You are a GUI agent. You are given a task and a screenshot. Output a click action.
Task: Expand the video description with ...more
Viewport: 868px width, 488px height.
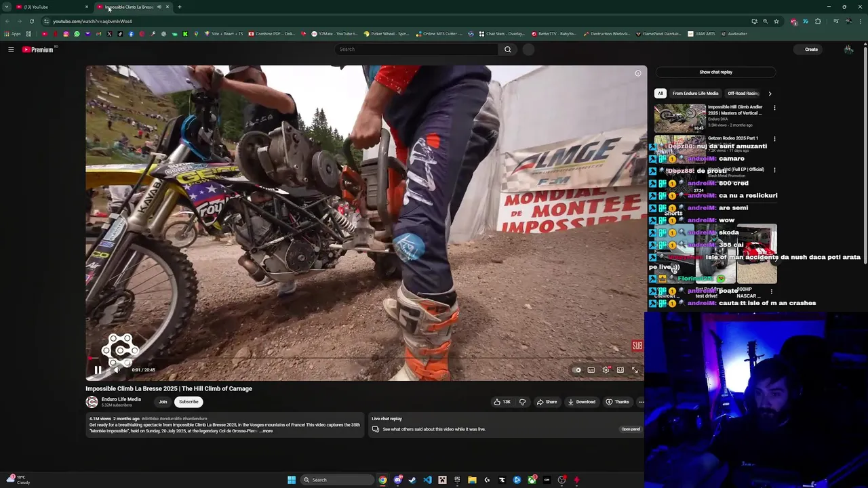266,431
